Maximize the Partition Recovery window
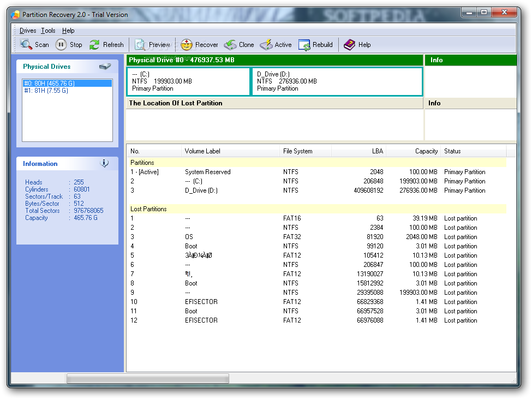The image size is (532, 399). (x=484, y=13)
